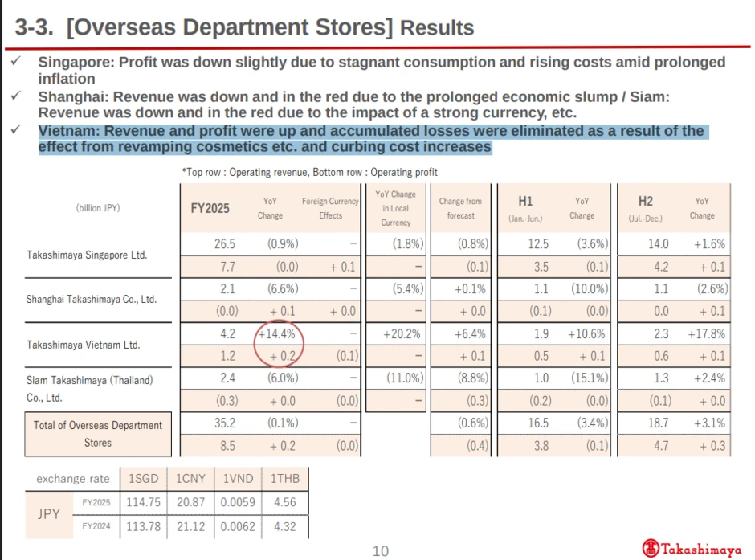Click the CNY FY2024 rate 21.12
Image resolution: width=755 pixels, height=560 pixels.
click(x=190, y=526)
